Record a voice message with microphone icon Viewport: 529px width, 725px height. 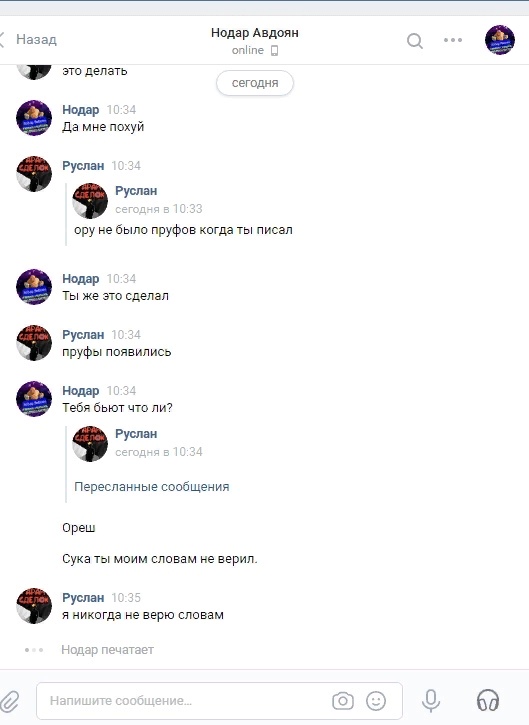pos(431,701)
